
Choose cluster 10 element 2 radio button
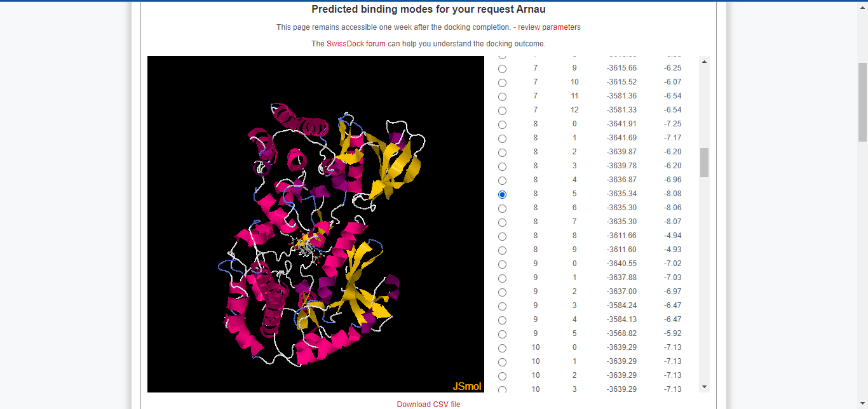[503, 376]
